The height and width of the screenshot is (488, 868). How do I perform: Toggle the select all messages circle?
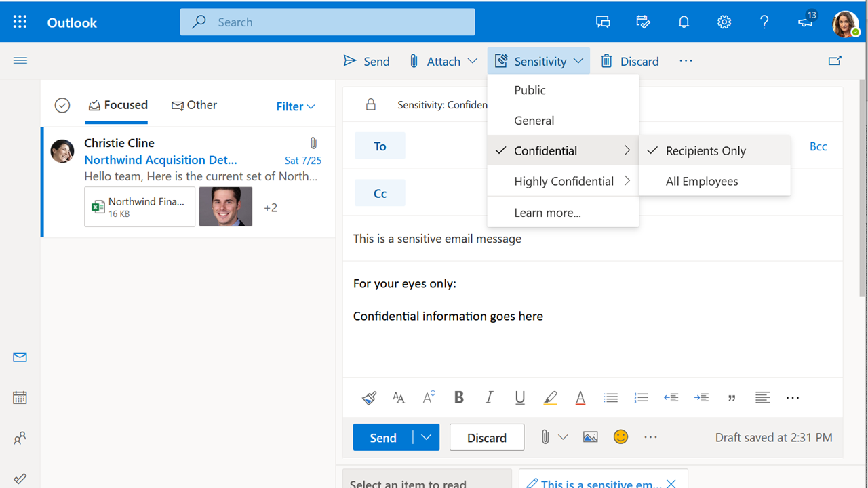coord(62,106)
